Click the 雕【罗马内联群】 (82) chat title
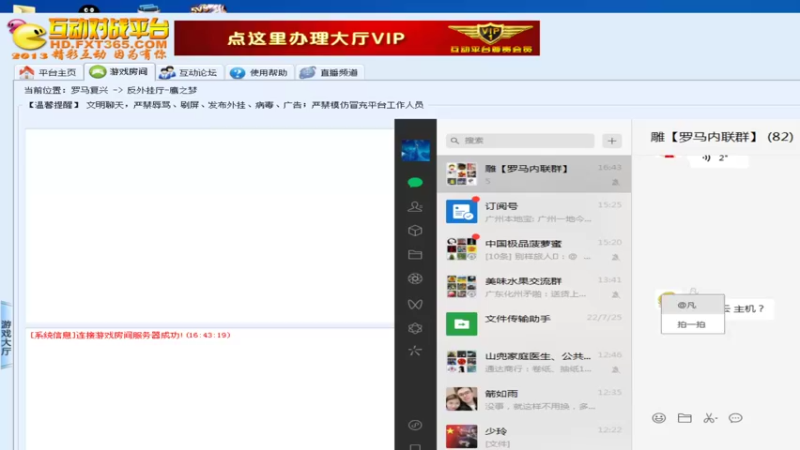Image resolution: width=800 pixels, height=450 pixels. pos(721,137)
